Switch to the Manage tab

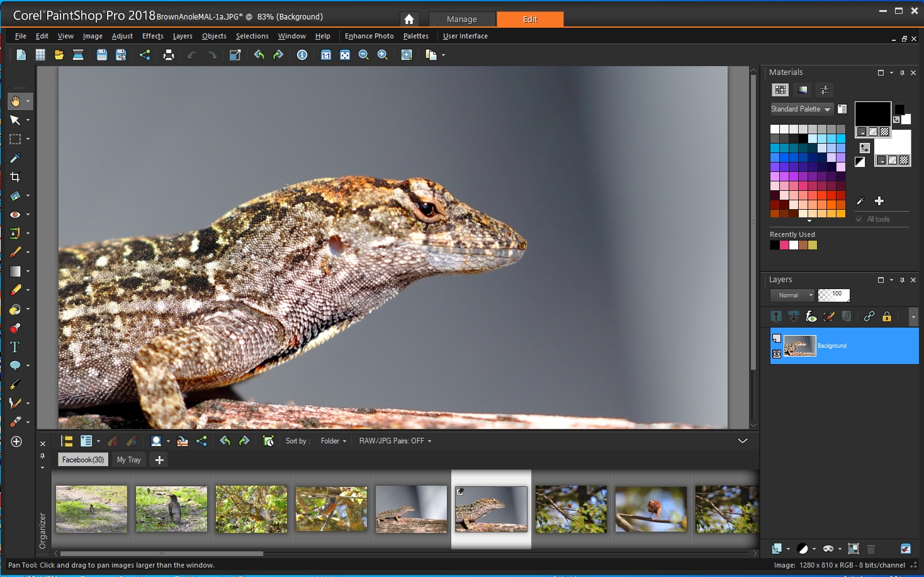462,20
